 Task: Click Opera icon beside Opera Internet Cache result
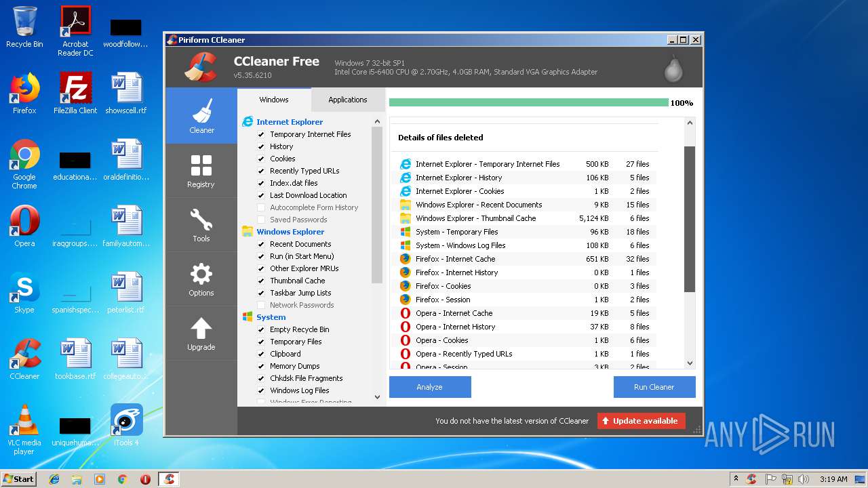[406, 313]
